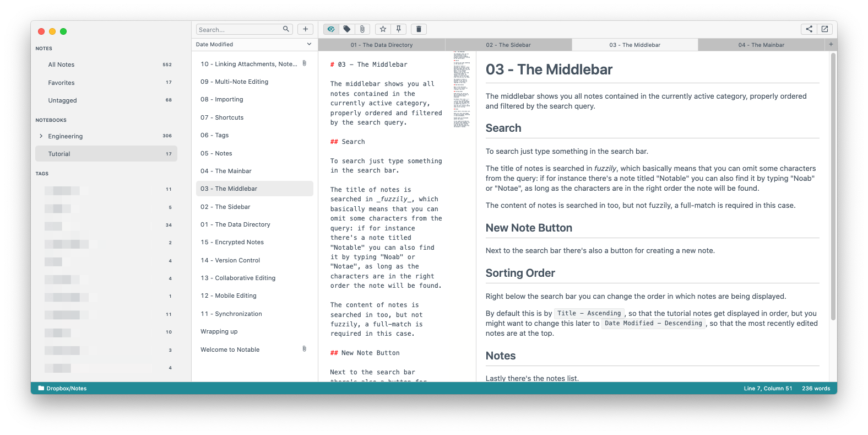Click the '## Search' heading in editor
The image size is (868, 435).
pyautogui.click(x=348, y=142)
